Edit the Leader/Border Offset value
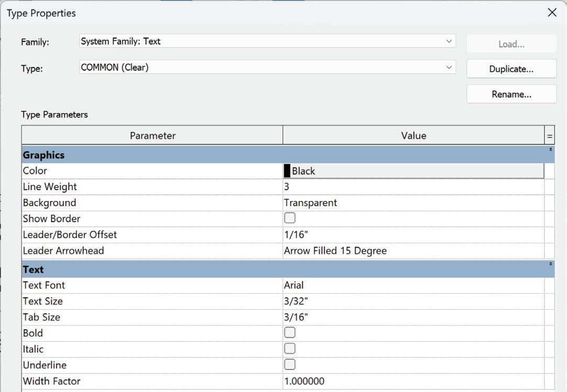 pos(413,234)
